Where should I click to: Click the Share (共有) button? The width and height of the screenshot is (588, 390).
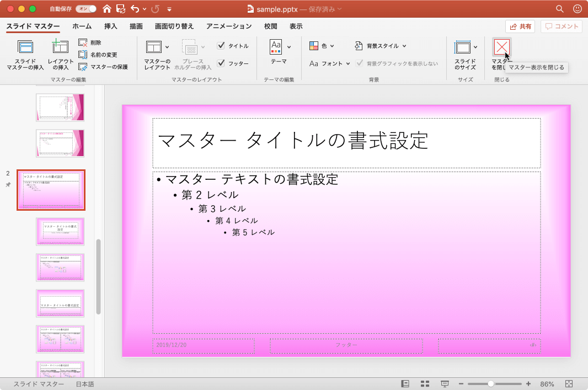(521, 26)
